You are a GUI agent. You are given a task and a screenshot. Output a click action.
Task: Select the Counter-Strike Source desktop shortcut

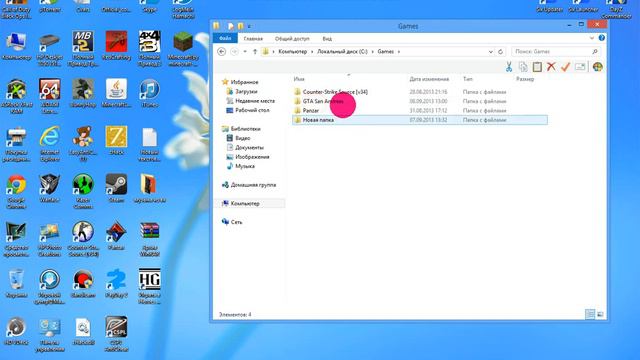point(83,232)
